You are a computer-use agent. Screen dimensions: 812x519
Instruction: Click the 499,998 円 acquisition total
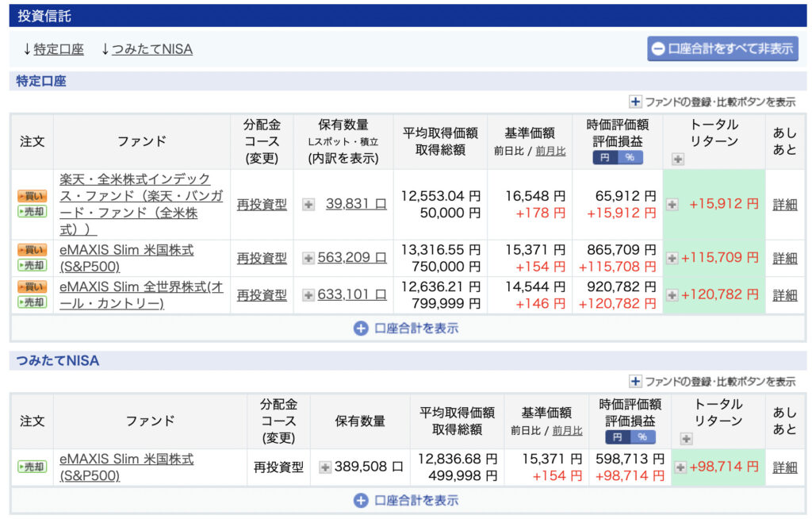point(462,475)
